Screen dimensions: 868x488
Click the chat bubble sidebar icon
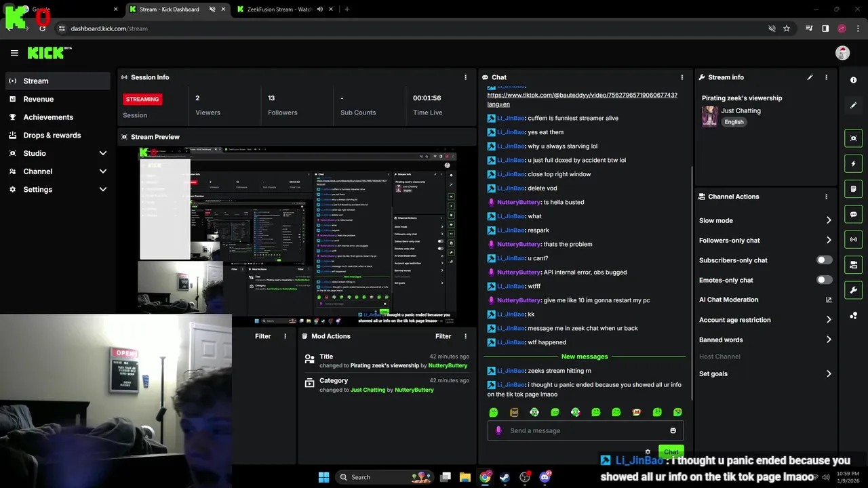coord(853,214)
